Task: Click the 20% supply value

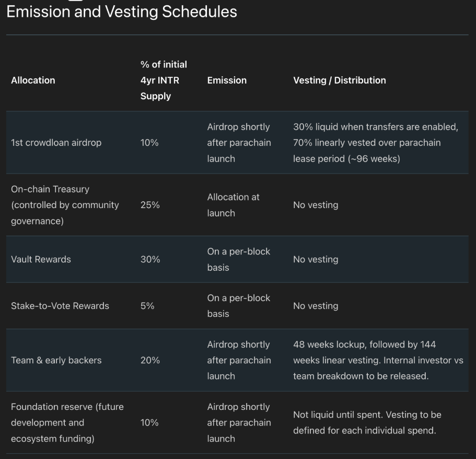Action: (x=150, y=360)
